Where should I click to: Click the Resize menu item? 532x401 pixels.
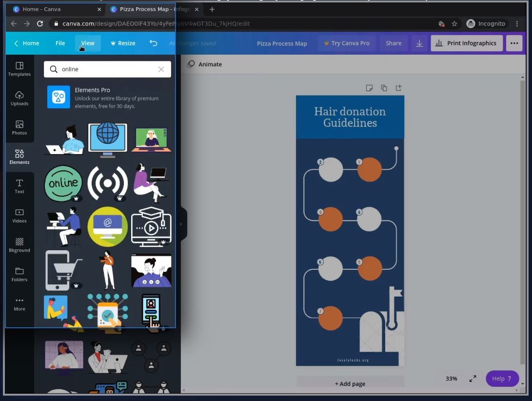coord(123,43)
